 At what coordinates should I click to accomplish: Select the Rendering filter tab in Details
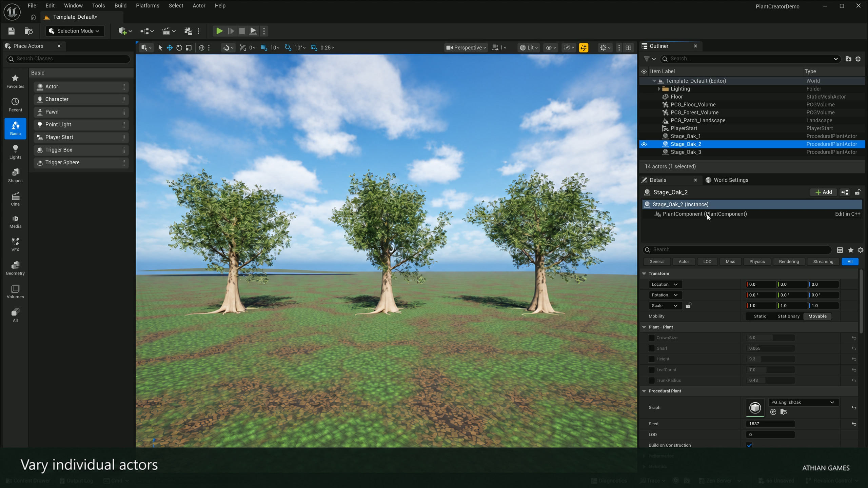[789, 262]
